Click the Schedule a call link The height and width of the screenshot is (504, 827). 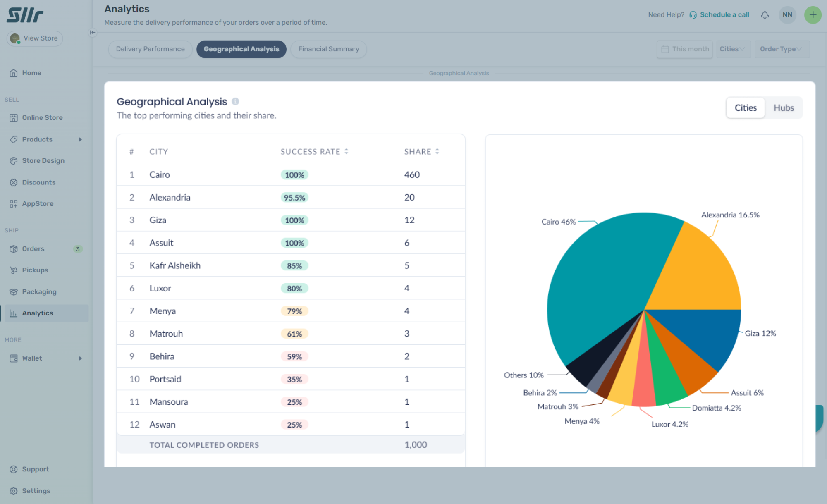click(724, 15)
